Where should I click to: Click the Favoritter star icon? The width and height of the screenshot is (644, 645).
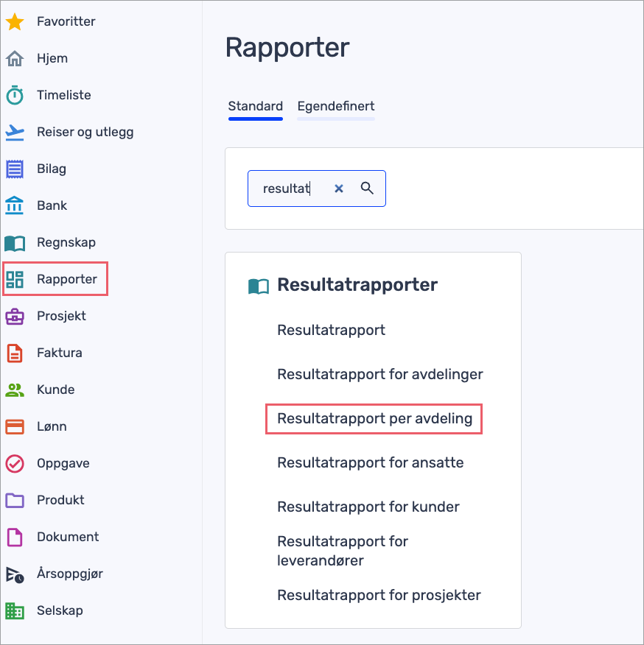[x=15, y=22]
